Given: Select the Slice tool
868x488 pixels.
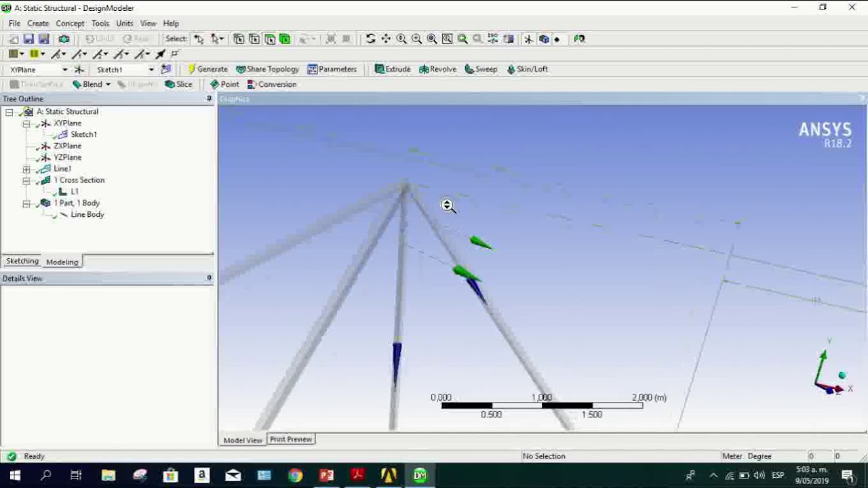Looking at the screenshot, I should click(x=179, y=85).
